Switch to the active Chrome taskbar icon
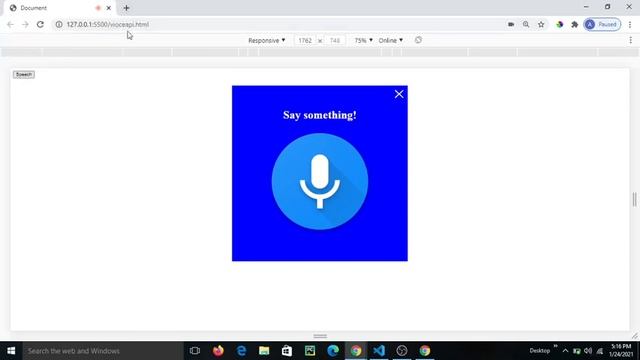640x360 pixels. pos(356,351)
